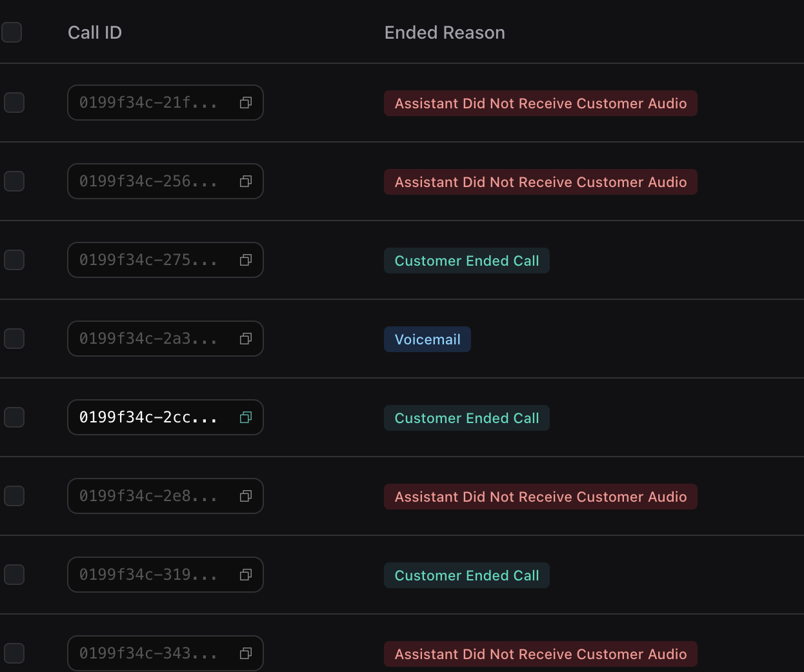The height and width of the screenshot is (672, 804).
Task: Click Customer Ended Call badge for 0199f34c-275
Action: pos(467,261)
